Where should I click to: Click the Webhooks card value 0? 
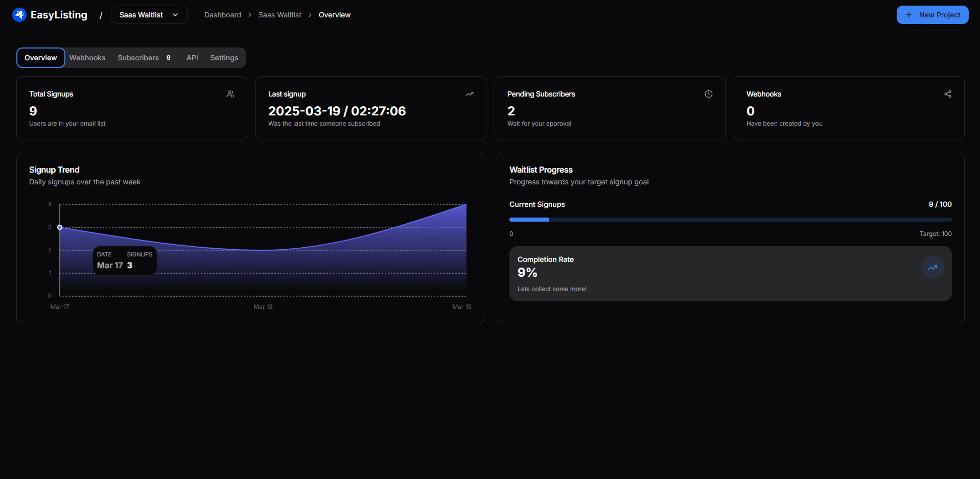click(x=751, y=111)
